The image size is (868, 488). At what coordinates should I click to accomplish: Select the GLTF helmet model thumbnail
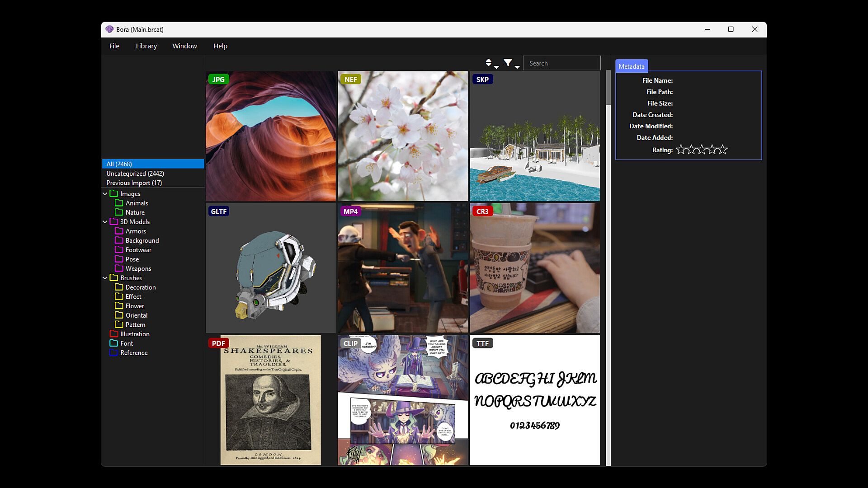tap(270, 268)
